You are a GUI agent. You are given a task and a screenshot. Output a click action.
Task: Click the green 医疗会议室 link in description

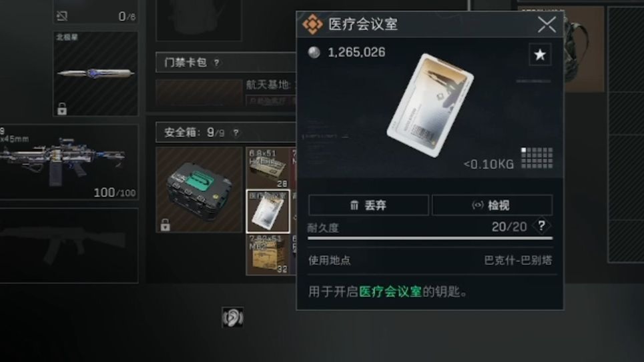click(390, 292)
